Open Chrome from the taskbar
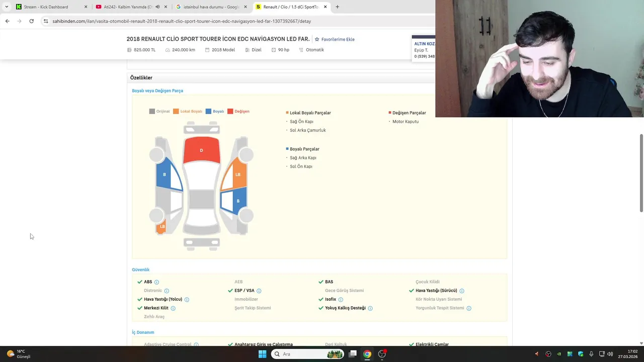The image size is (644, 362). (x=367, y=354)
